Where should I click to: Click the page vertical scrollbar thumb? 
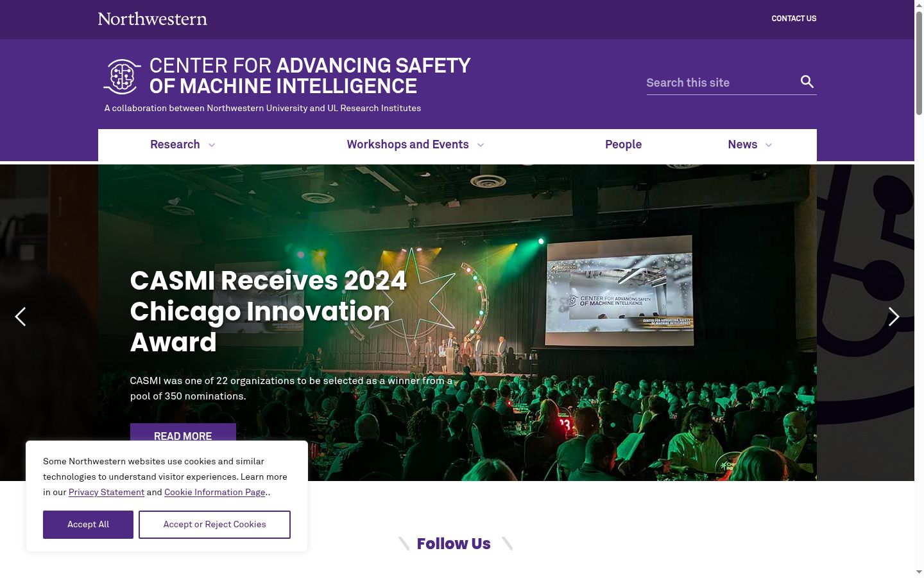pos(919,63)
